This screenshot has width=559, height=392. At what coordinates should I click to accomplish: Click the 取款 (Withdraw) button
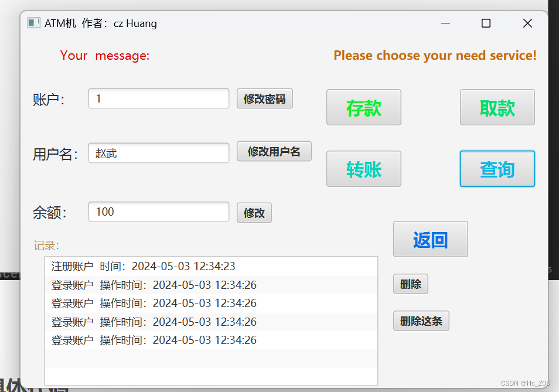click(497, 107)
